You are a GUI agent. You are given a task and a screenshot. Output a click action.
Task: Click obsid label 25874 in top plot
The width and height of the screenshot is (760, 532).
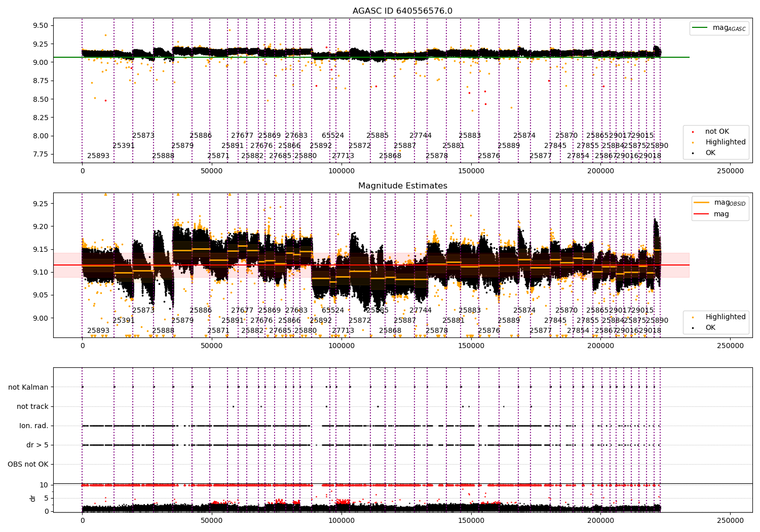[x=524, y=136]
